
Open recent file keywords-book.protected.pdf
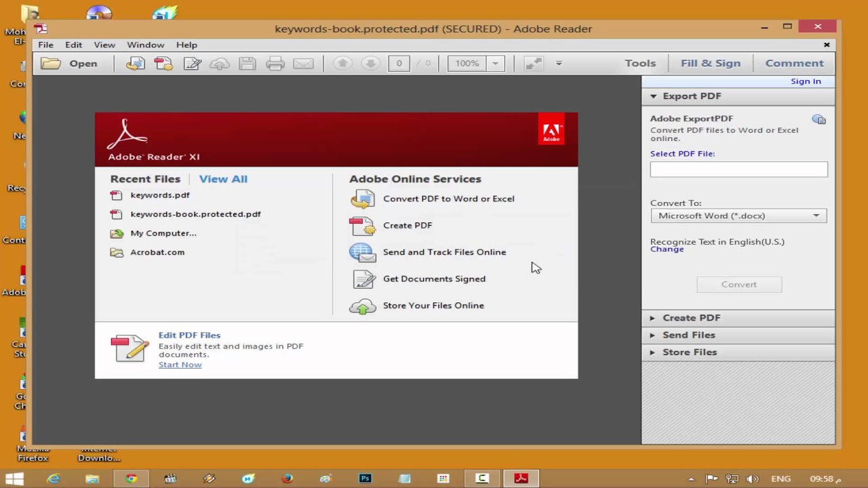point(195,214)
